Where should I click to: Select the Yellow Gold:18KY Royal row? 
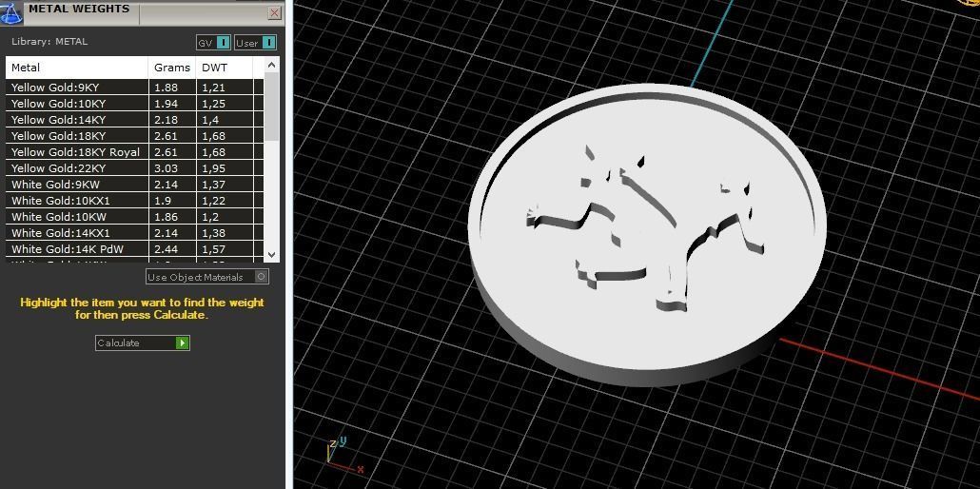(134, 152)
